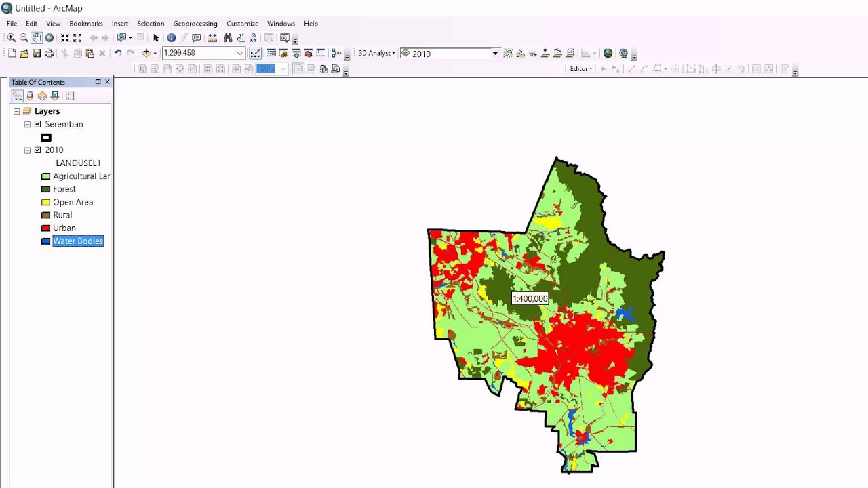The image size is (868, 488).
Task: Undo the last action
Action: 118,53
